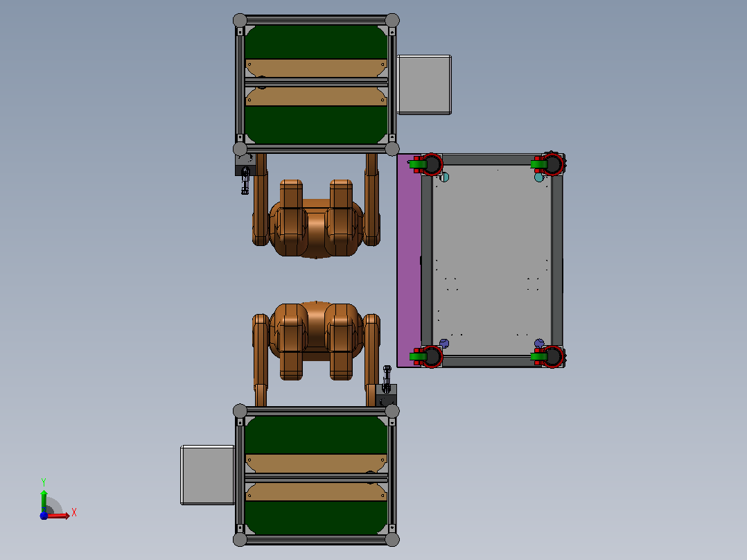Select the top-left red caster wheel on cart

click(x=430, y=164)
